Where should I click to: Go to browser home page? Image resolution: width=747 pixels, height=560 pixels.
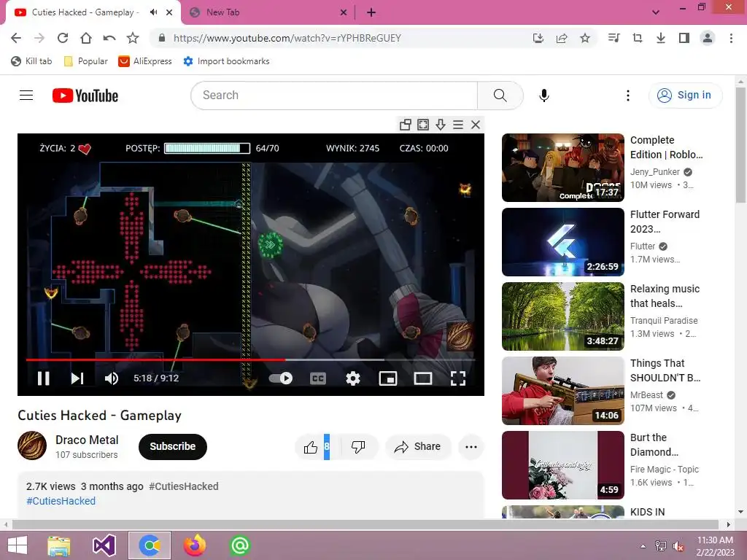click(86, 38)
